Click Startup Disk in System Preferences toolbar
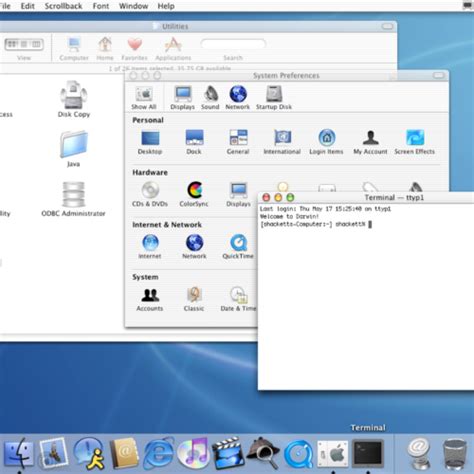The width and height of the screenshot is (474, 474). pos(274,98)
